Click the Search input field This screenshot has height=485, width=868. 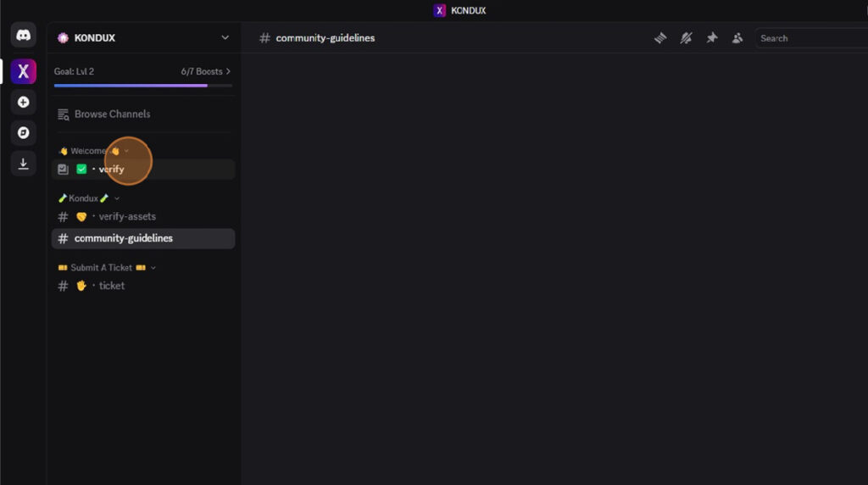(811, 38)
